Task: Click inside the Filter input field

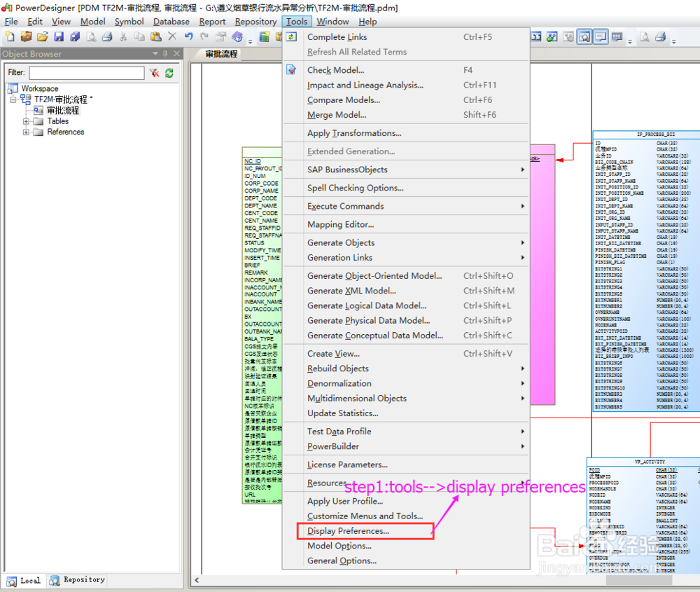Action: click(x=87, y=73)
